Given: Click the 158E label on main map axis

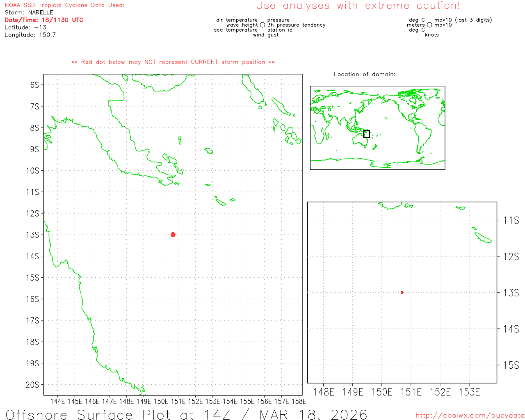Looking at the screenshot, I should coord(299,401).
